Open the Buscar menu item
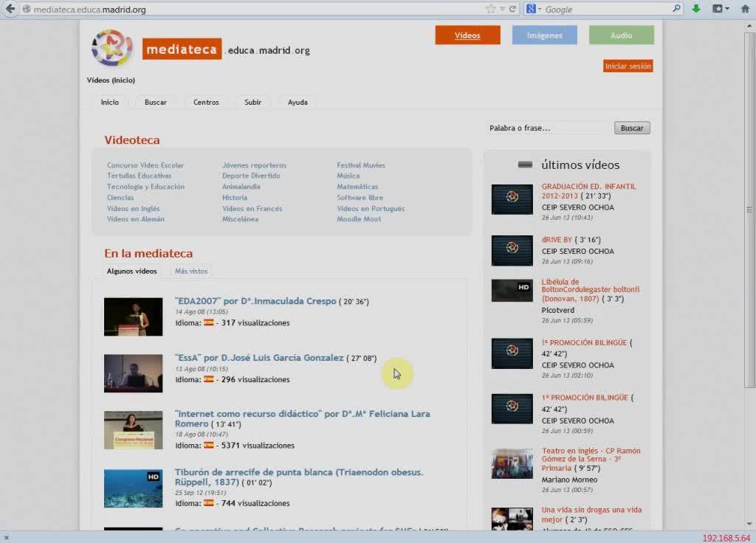This screenshot has width=756, height=543. (x=155, y=102)
